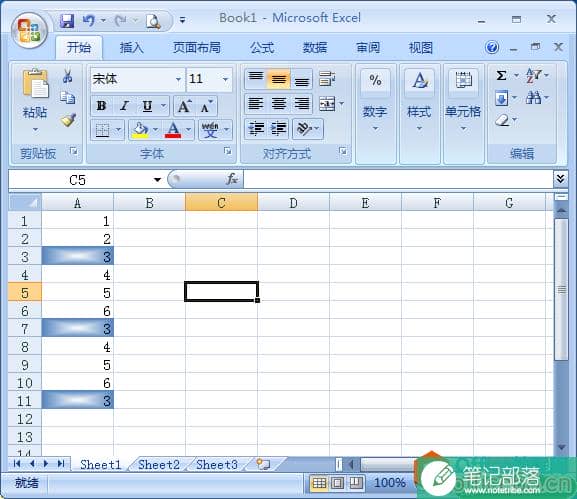Click the vertical scrollbar thumb
The image size is (577, 499).
(x=561, y=290)
